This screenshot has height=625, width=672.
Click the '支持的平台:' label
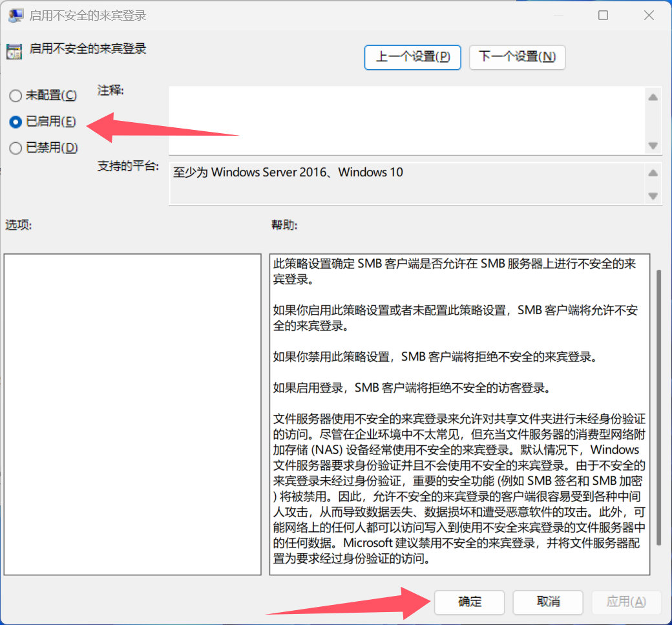click(x=128, y=166)
